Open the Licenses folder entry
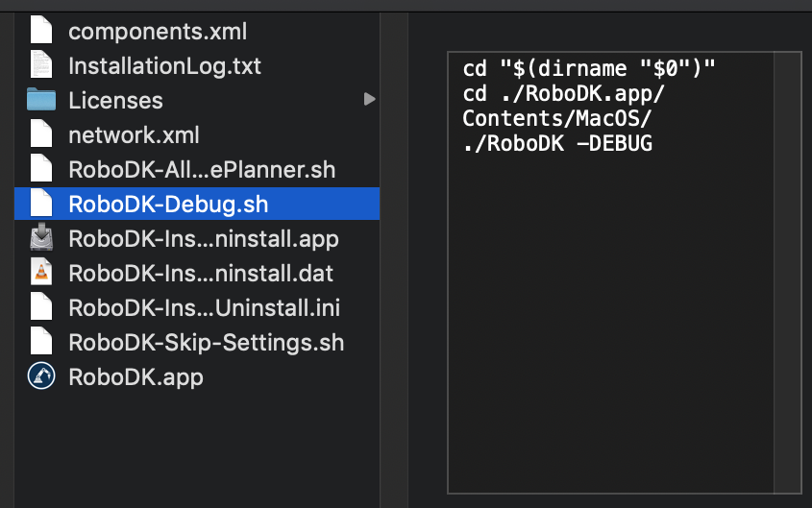This screenshot has width=812, height=508. point(115,101)
